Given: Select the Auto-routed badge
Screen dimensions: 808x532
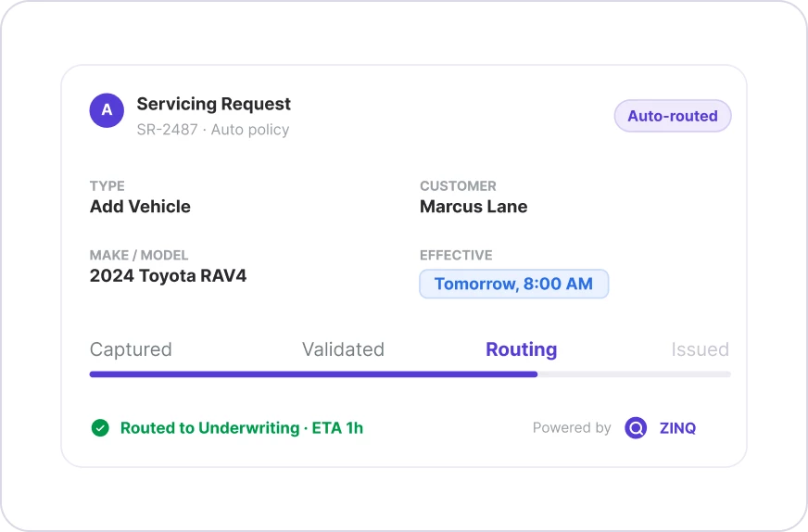Looking at the screenshot, I should point(673,116).
